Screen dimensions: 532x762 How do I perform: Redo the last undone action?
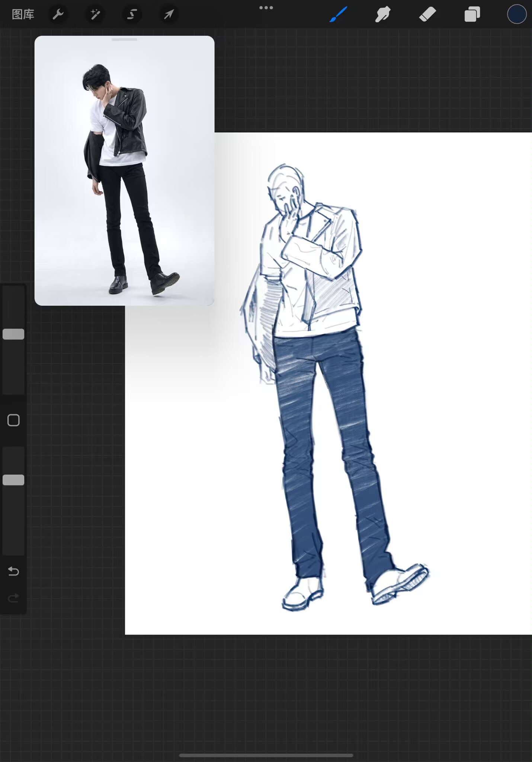pos(13,598)
